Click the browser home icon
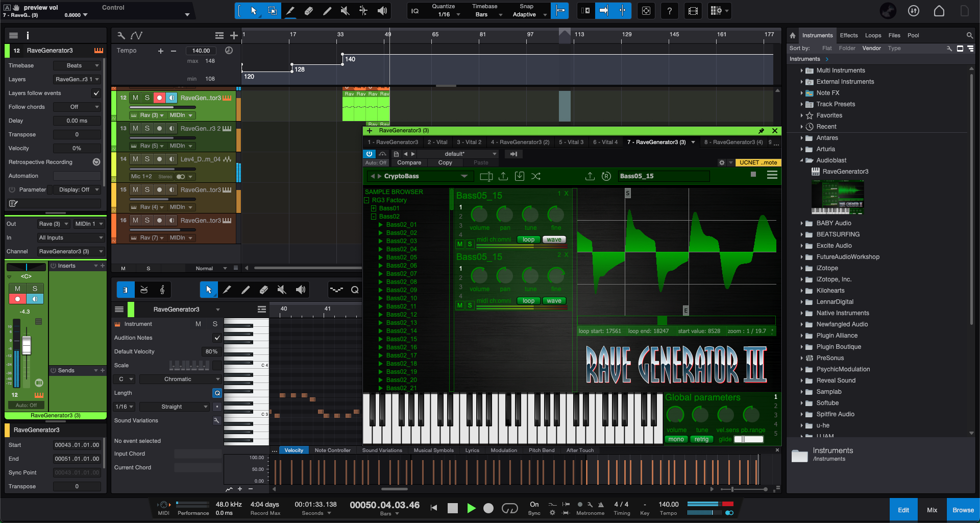The width and height of the screenshot is (980, 523). 793,35
